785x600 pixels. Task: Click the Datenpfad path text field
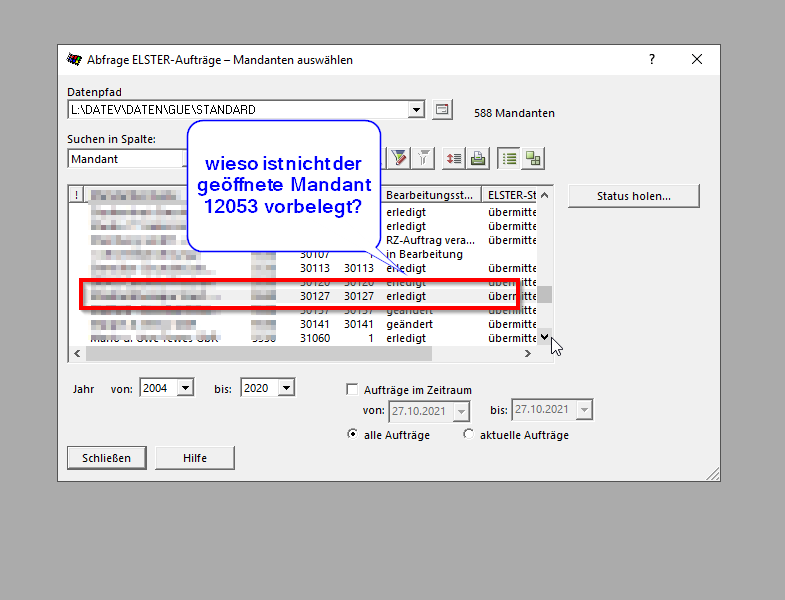[238, 110]
